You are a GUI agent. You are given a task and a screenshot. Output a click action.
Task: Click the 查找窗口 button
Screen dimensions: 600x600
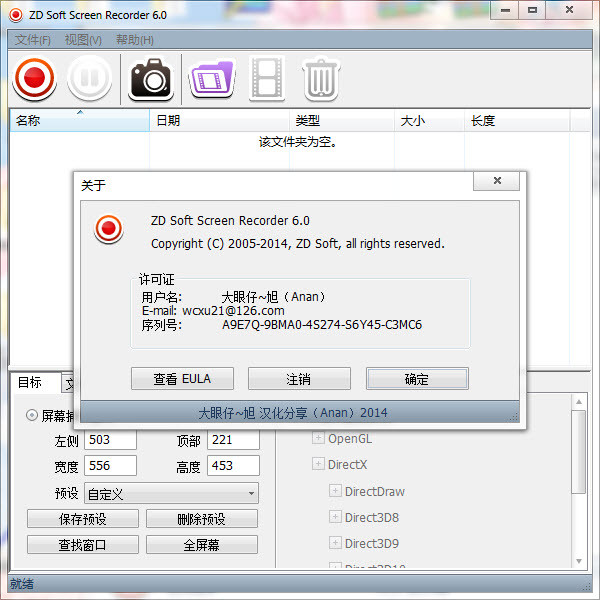point(83,545)
